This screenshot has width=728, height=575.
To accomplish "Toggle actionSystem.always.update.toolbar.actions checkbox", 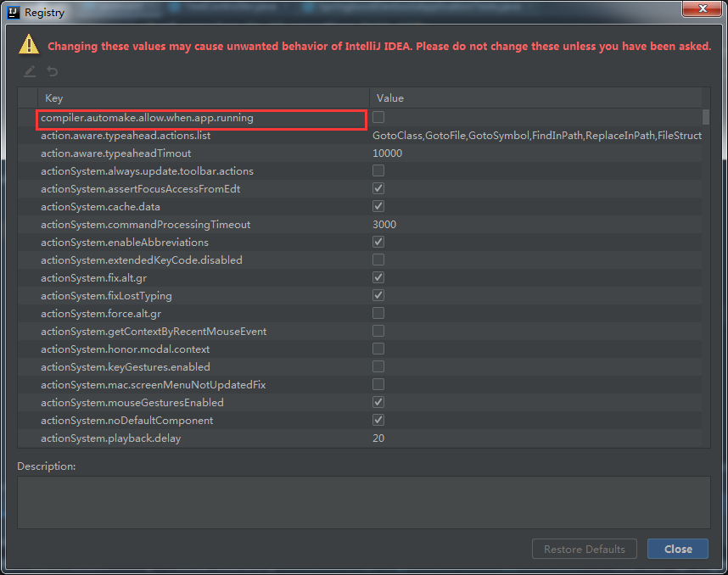I will pyautogui.click(x=378, y=170).
